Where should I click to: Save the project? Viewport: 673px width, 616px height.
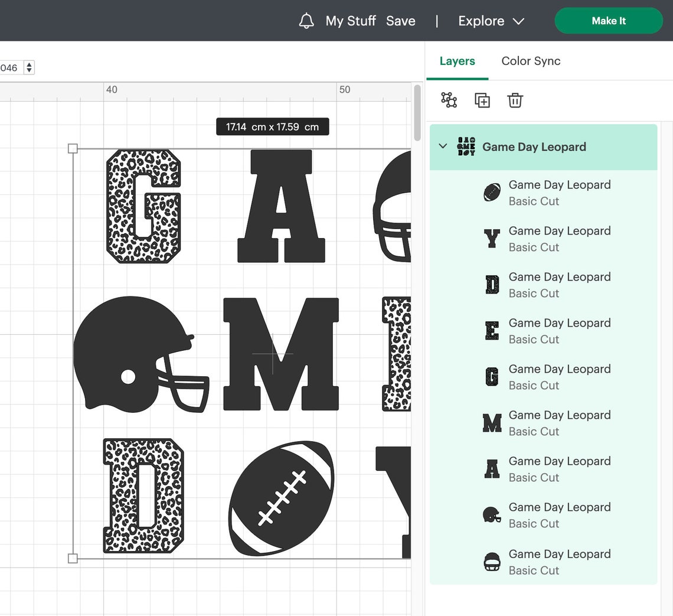click(x=401, y=20)
